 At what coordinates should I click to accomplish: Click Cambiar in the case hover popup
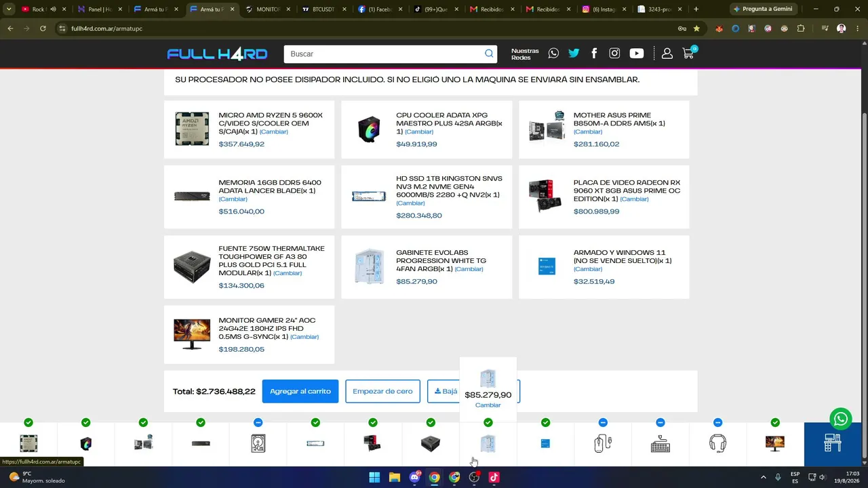click(x=488, y=405)
